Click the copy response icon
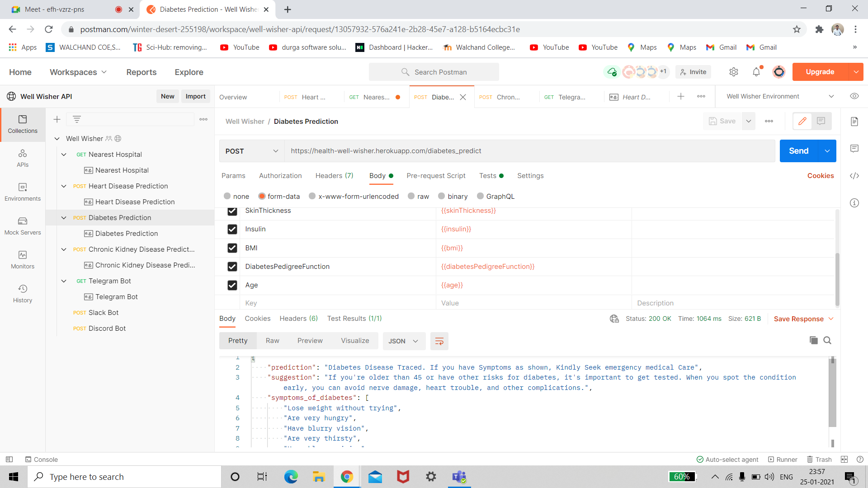The height and width of the screenshot is (488, 868). 813,340
